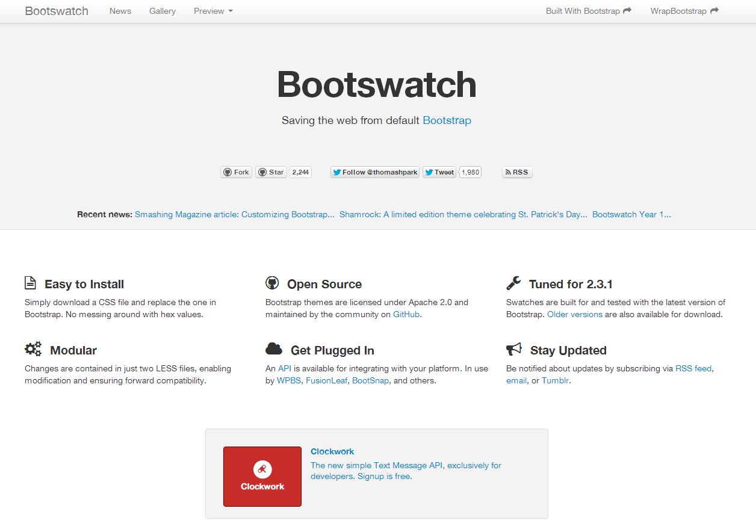Click the RSS button

tap(517, 172)
